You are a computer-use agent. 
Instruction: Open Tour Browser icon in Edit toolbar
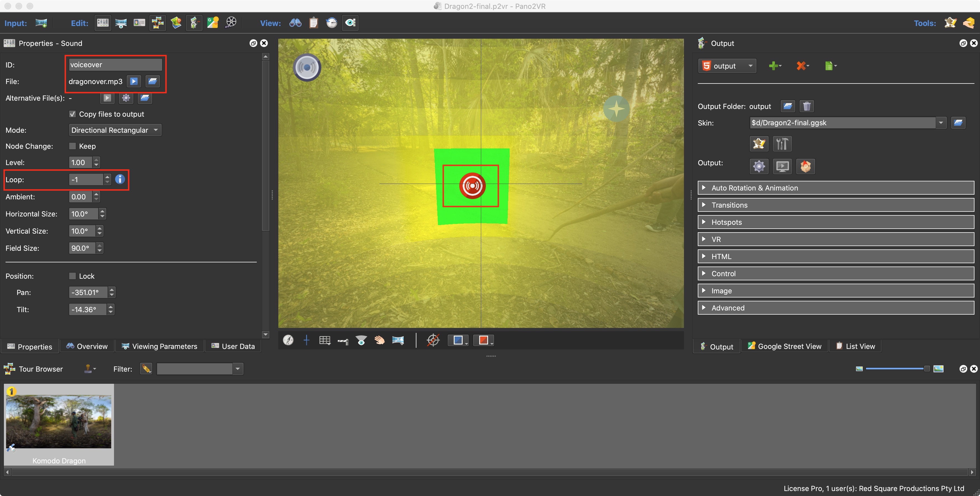pyautogui.click(x=157, y=23)
